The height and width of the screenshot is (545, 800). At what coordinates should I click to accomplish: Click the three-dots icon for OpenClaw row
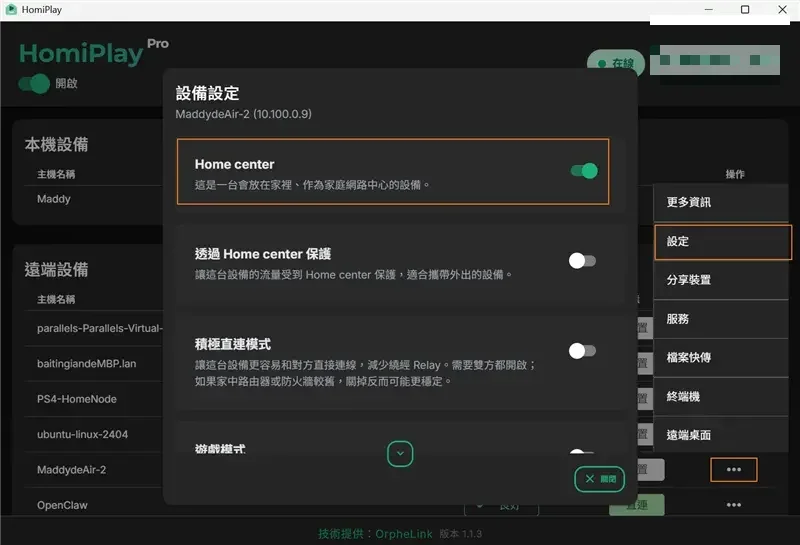734,505
